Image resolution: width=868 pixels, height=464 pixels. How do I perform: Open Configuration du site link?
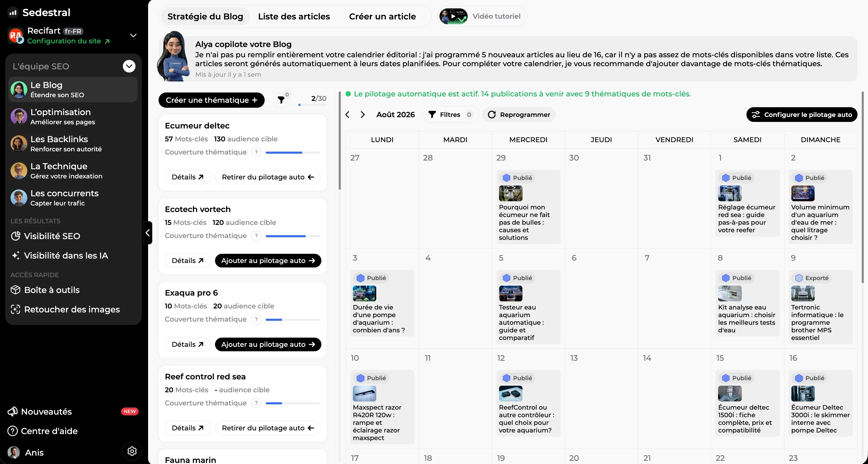pos(69,41)
